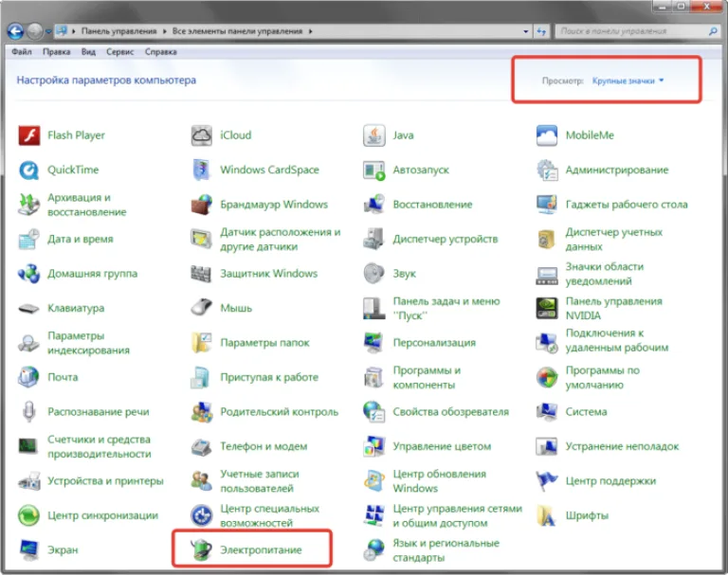Open the Управление цветом link

442,446
